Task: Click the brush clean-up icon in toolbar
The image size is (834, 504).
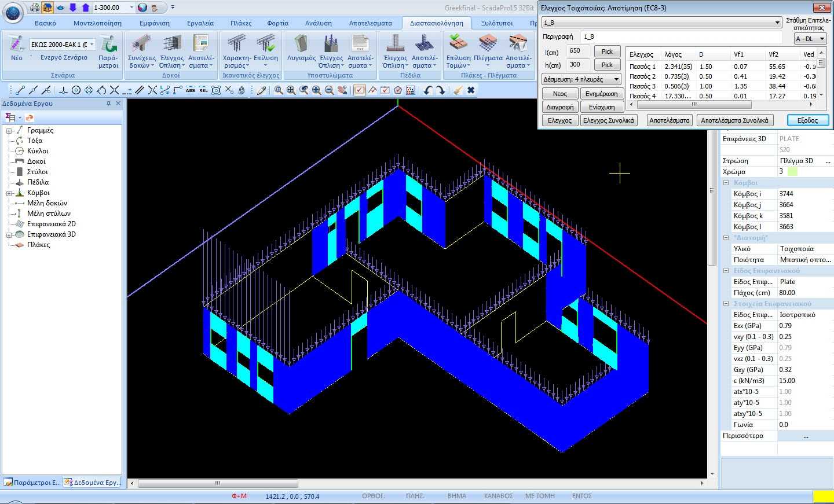Action: pos(458,90)
